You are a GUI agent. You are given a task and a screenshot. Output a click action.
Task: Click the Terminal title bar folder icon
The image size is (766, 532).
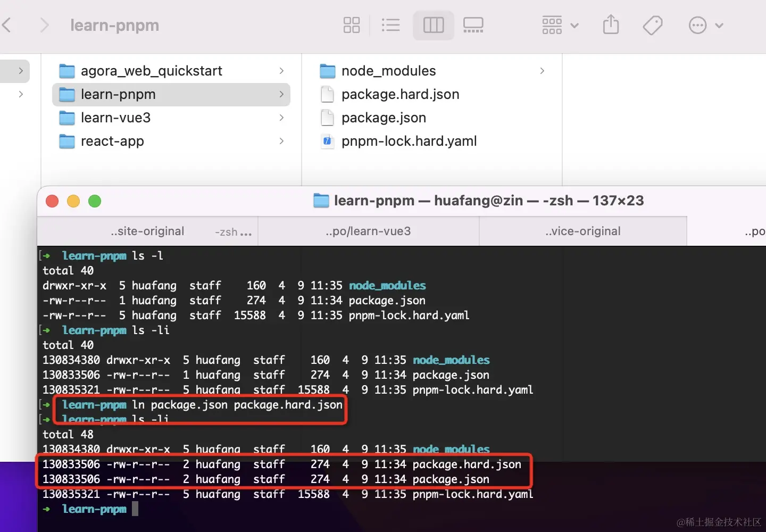[321, 201]
